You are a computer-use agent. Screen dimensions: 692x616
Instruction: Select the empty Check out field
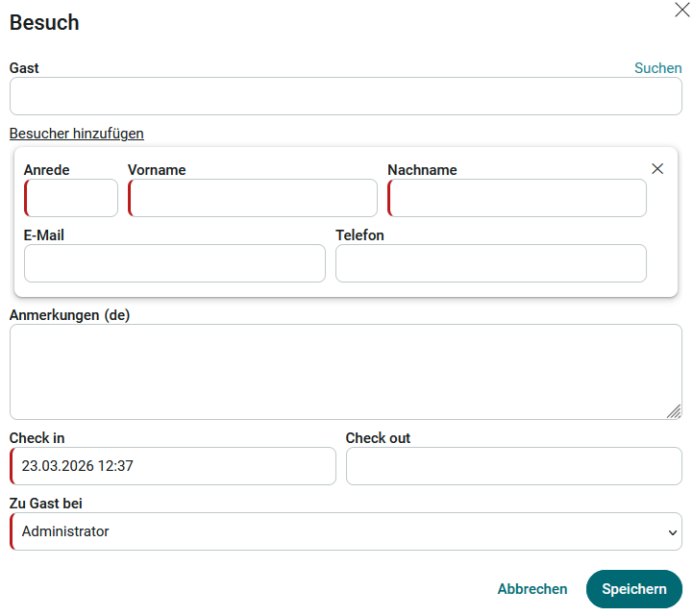tap(513, 466)
